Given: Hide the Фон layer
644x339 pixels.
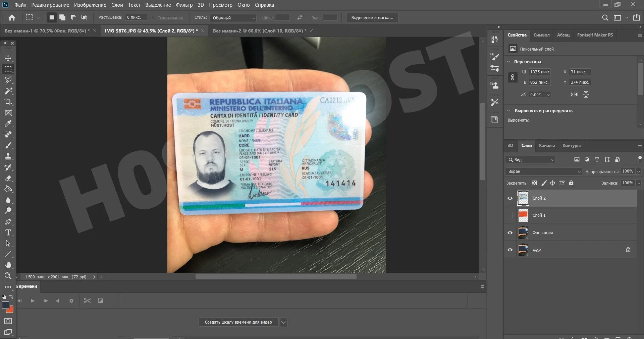Looking at the screenshot, I should click(x=510, y=250).
